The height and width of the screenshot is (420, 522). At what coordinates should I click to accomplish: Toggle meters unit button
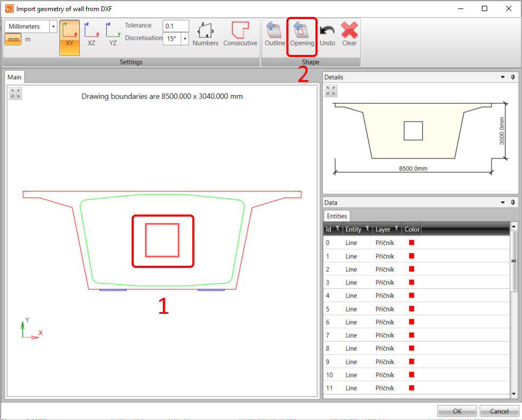tap(28, 39)
